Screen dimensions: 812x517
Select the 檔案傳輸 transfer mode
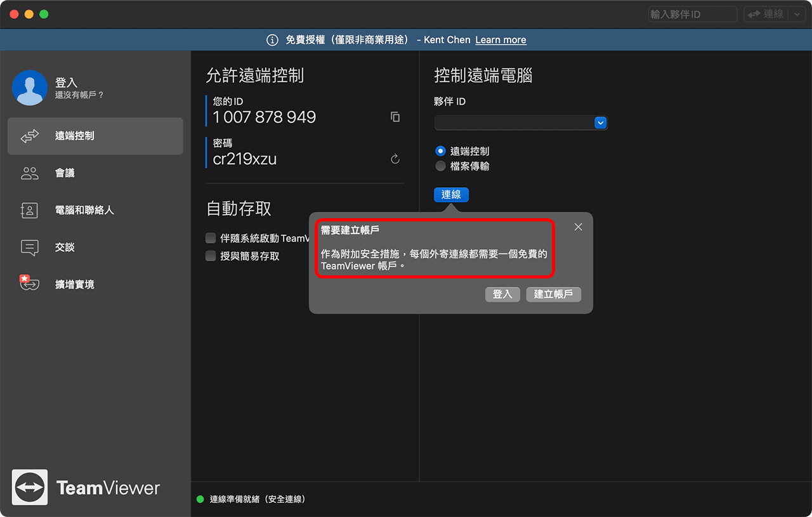[x=440, y=166]
